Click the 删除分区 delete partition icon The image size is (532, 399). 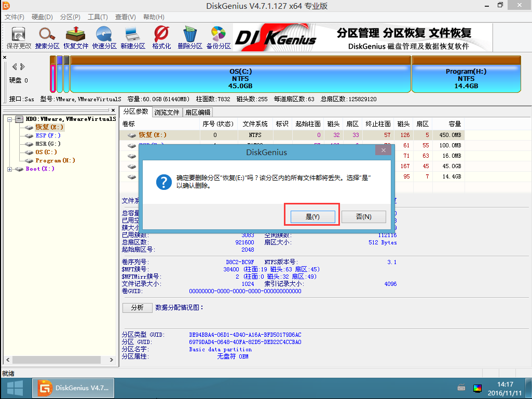point(189,38)
